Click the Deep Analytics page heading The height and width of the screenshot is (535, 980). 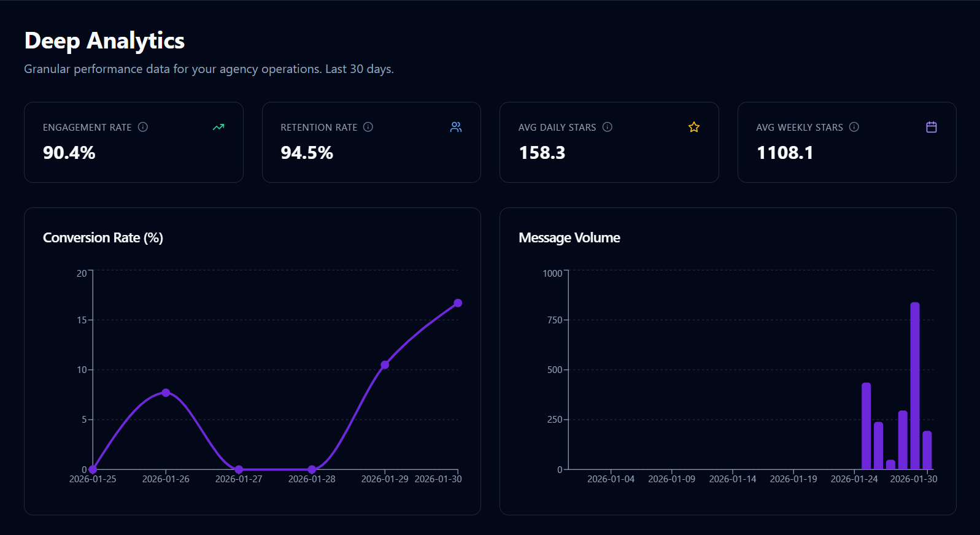(x=104, y=40)
